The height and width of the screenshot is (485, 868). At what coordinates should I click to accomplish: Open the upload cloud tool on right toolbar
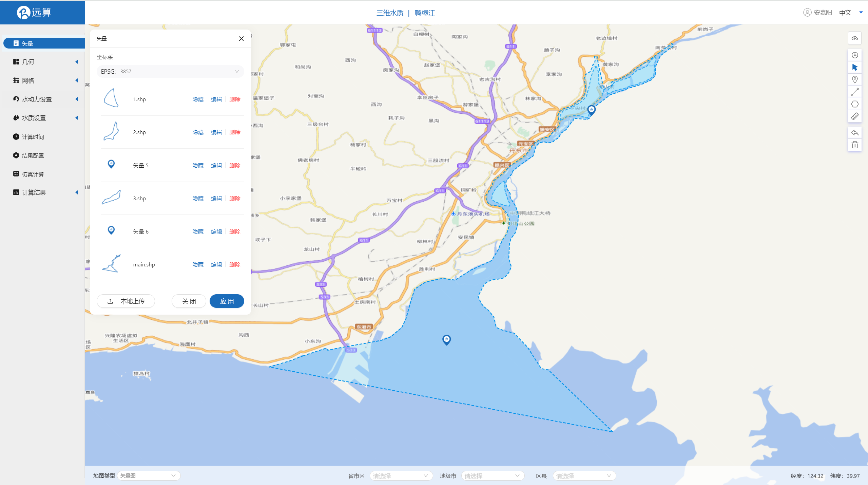click(854, 38)
